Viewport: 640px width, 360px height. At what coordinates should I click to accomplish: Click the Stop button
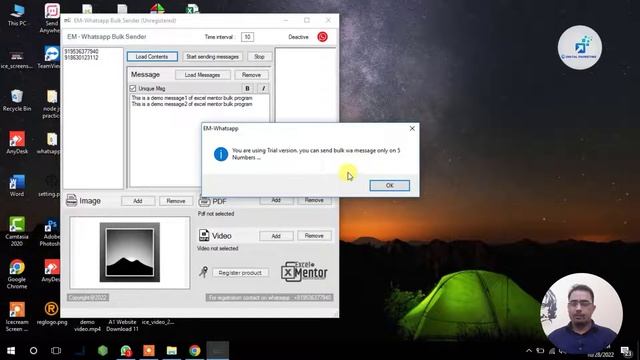tap(259, 56)
